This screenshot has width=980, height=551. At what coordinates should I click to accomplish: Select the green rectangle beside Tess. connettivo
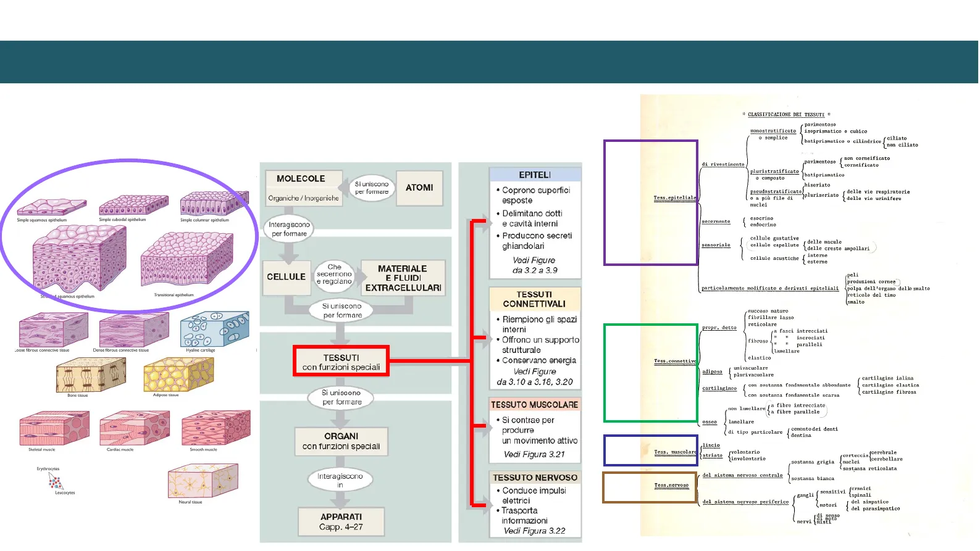650,373
